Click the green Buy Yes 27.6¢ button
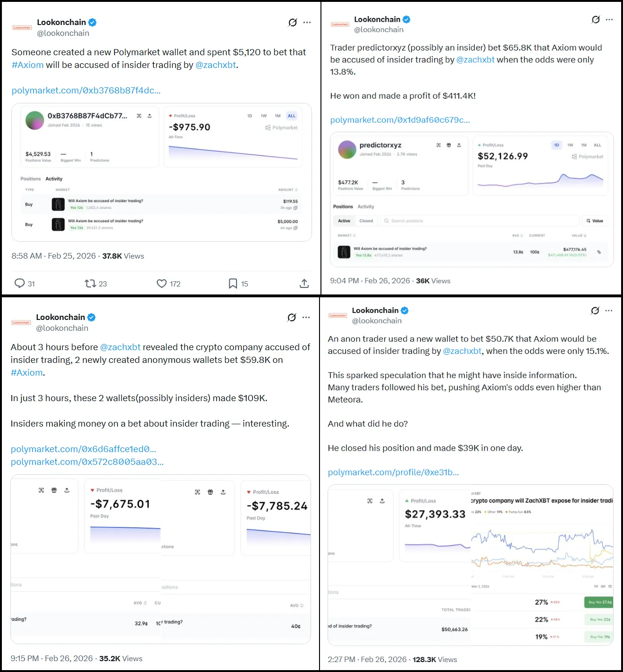Screen dimensions: 623x672 tap(599, 602)
